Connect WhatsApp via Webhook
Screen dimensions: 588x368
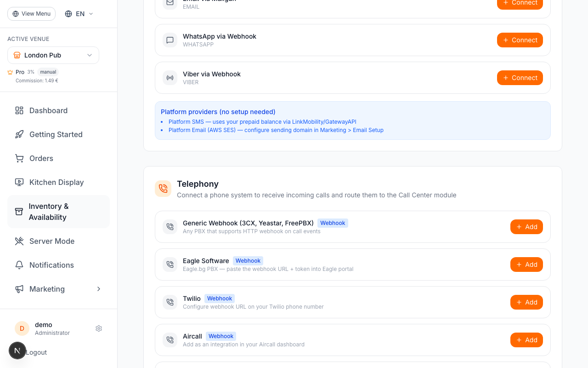click(520, 40)
